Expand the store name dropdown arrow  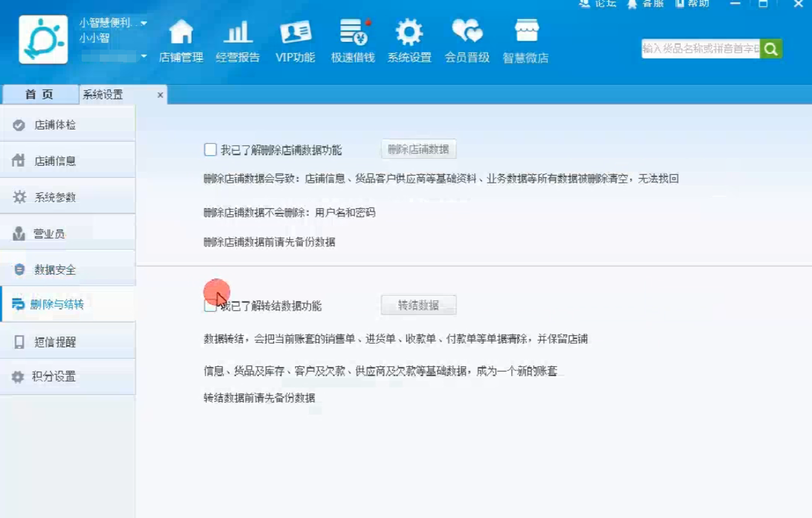pos(143,22)
